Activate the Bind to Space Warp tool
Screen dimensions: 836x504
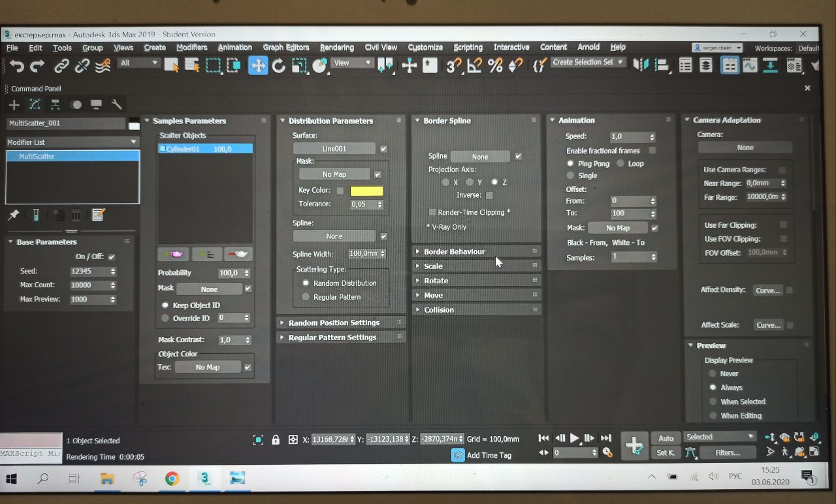(x=103, y=65)
